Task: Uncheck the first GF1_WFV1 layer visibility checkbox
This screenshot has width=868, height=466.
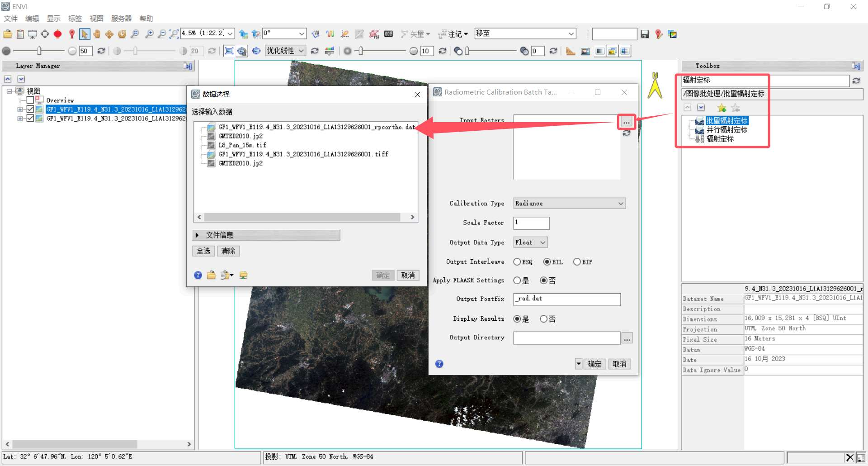Action: pyautogui.click(x=30, y=109)
